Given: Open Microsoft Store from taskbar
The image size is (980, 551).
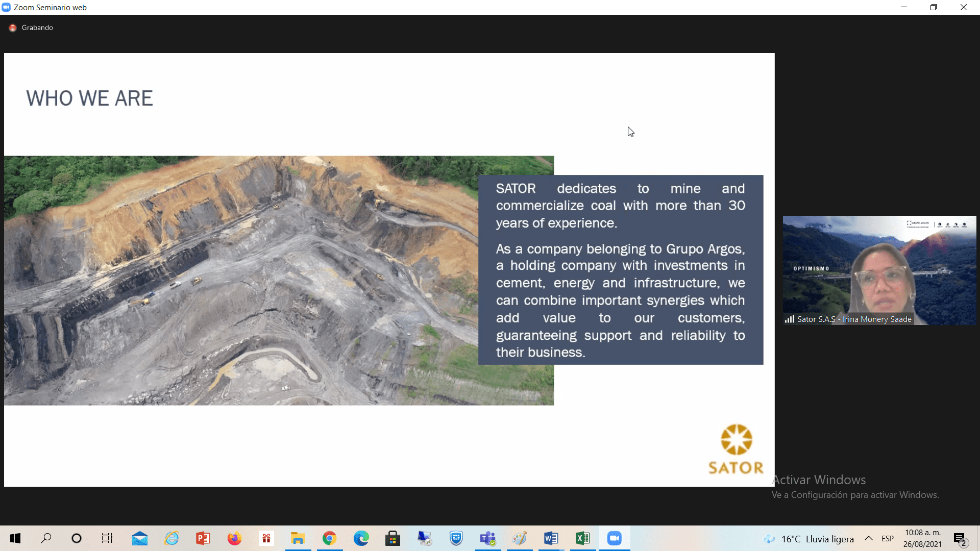Looking at the screenshot, I should (x=393, y=538).
